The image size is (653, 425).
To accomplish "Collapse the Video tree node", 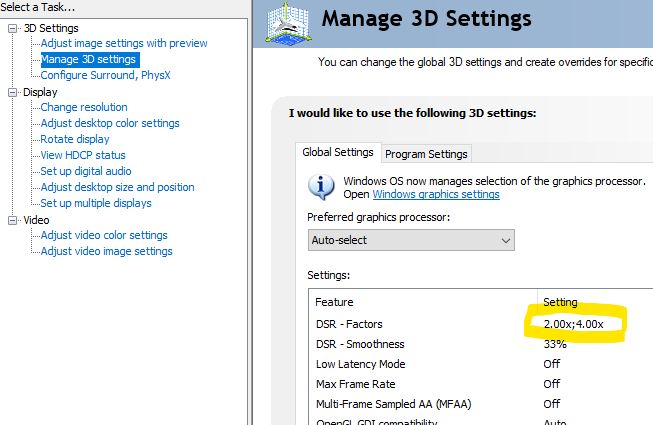I will (x=12, y=220).
